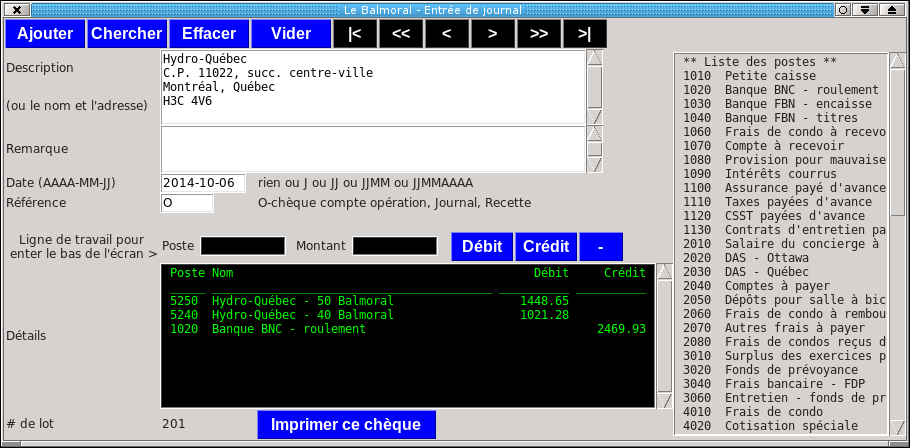Jump forward with the >> navigation button
Screen dimensions: 910x448
[x=539, y=34]
